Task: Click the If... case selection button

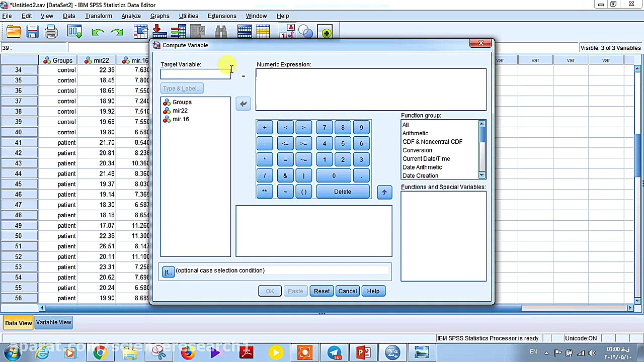Action: [x=168, y=272]
